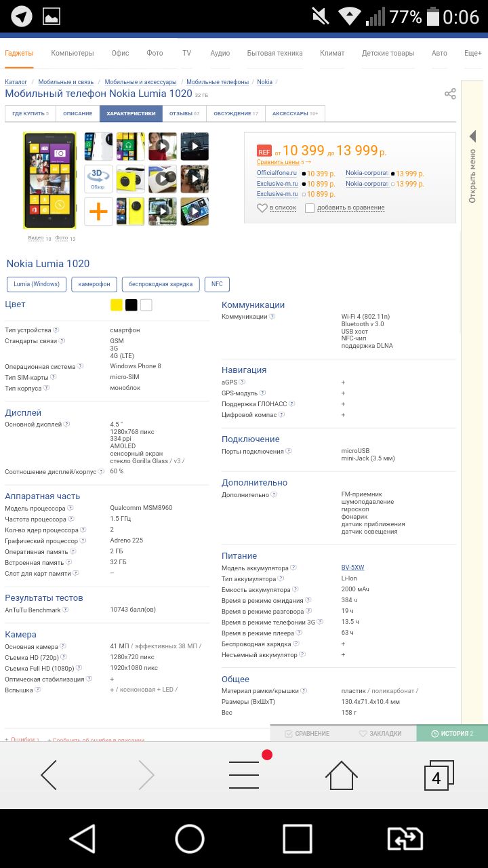Select the black color swatch
The height and width of the screenshot is (868, 488).
click(x=131, y=305)
